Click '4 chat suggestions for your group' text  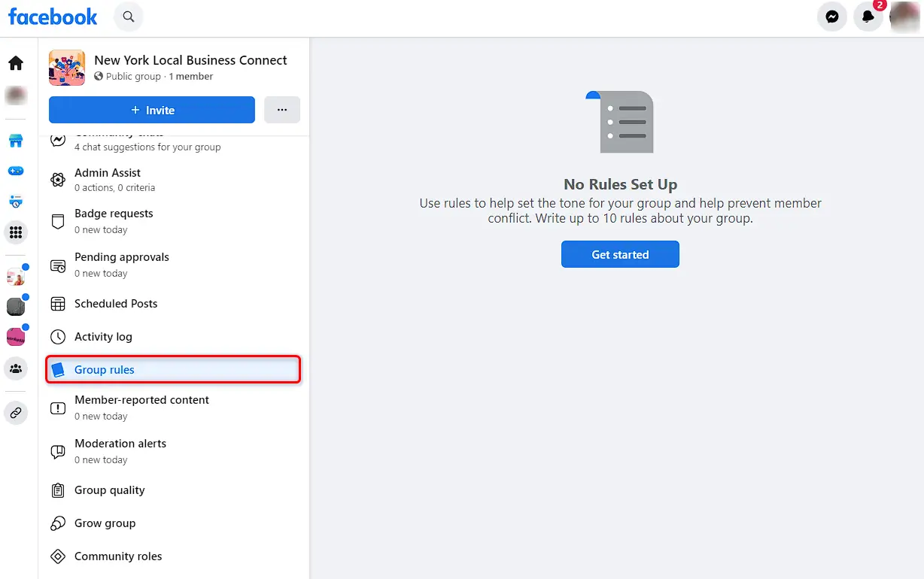147,147
